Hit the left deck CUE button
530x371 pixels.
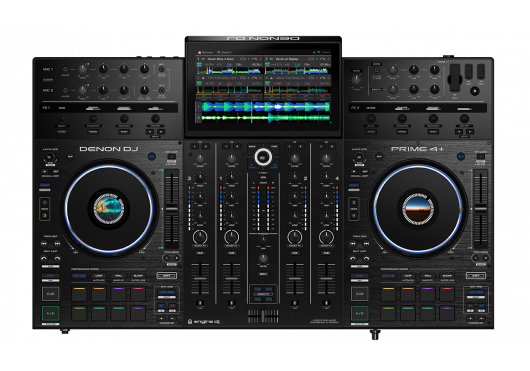click(x=50, y=294)
